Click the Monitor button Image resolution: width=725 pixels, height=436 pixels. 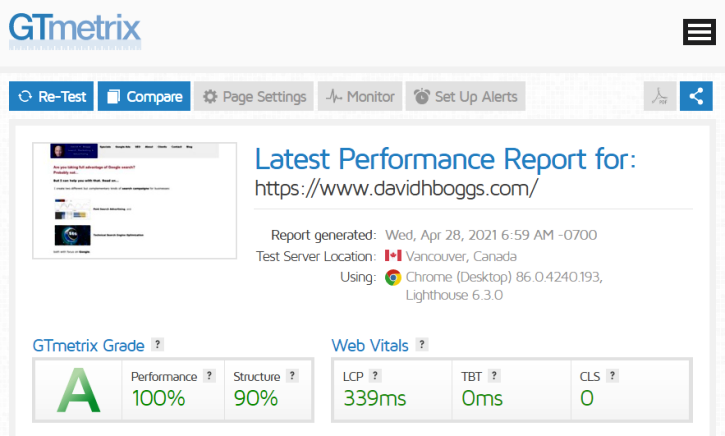pyautogui.click(x=360, y=96)
